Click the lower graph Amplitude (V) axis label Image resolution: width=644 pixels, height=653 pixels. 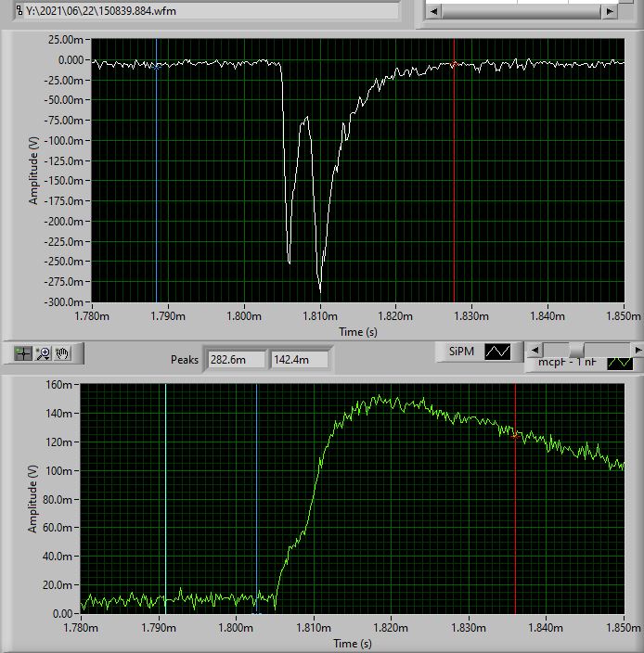tap(32, 498)
